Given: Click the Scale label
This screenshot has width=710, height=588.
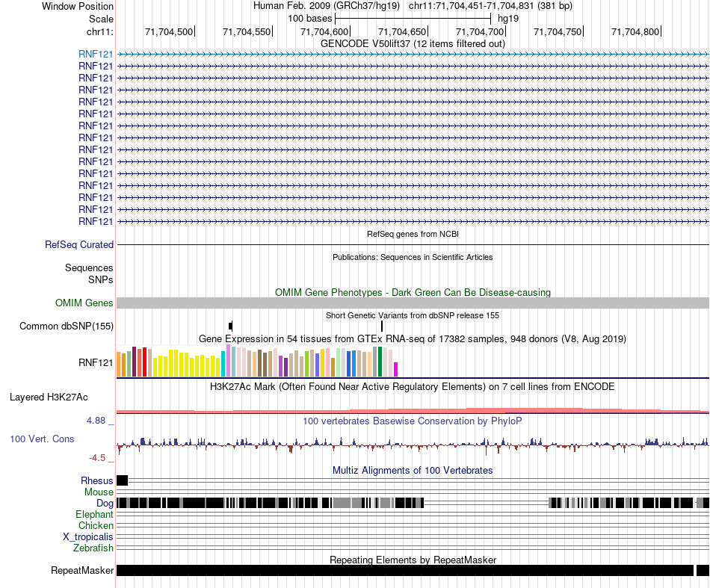Looking at the screenshot, I should coord(101,19).
